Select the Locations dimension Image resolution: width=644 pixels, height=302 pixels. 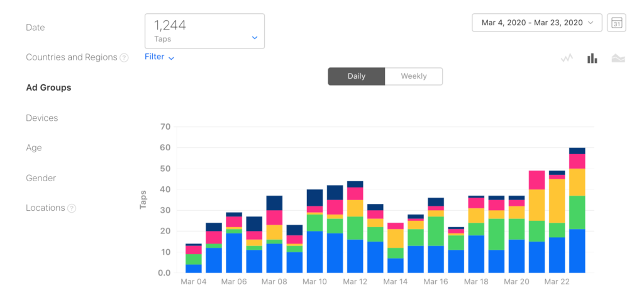[45, 208]
